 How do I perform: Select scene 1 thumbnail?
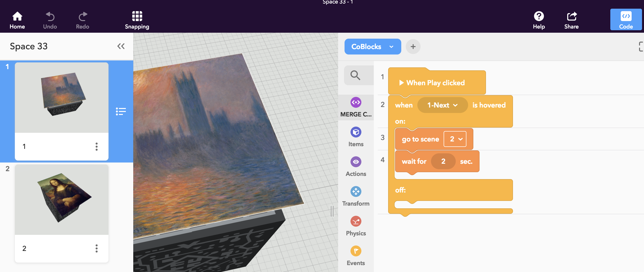(x=61, y=98)
